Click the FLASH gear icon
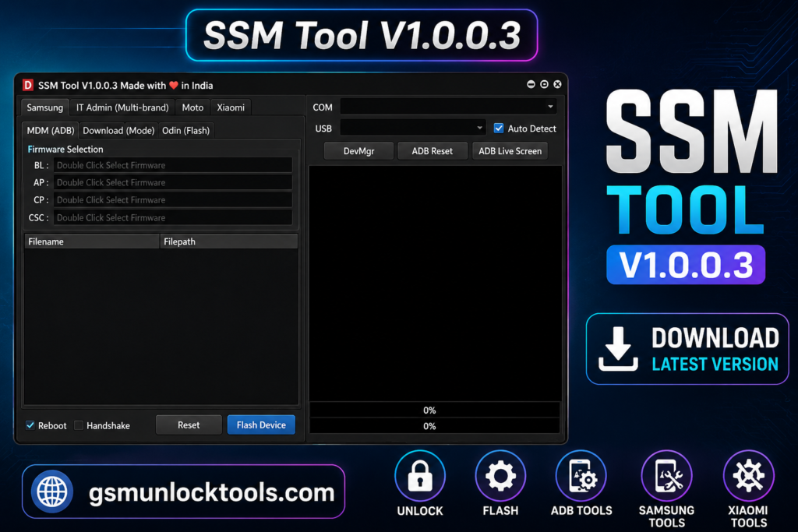Screen dimensions: 798x532 500,476
